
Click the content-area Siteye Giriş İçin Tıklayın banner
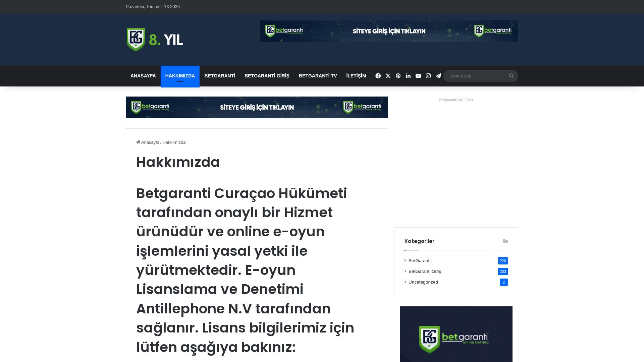coord(257,107)
